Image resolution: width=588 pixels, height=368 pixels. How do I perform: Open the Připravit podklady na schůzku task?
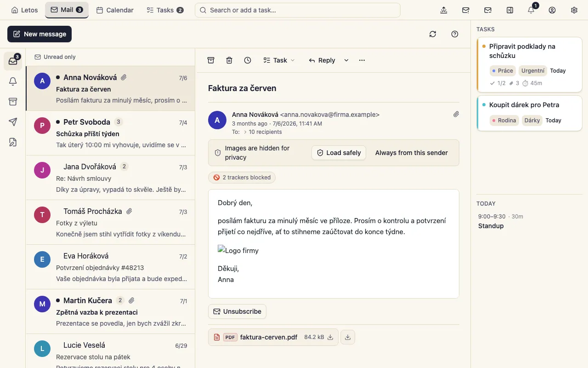pos(529,64)
